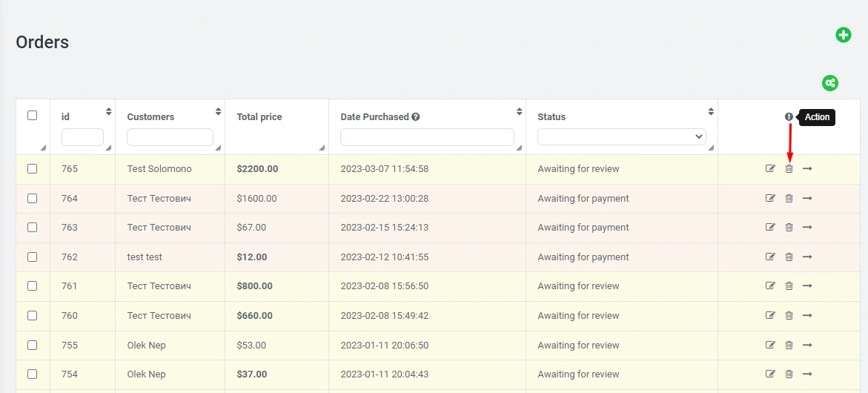Edit order 761 with pencil icon
Image resolution: width=868 pixels, height=393 pixels.
pyautogui.click(x=770, y=286)
